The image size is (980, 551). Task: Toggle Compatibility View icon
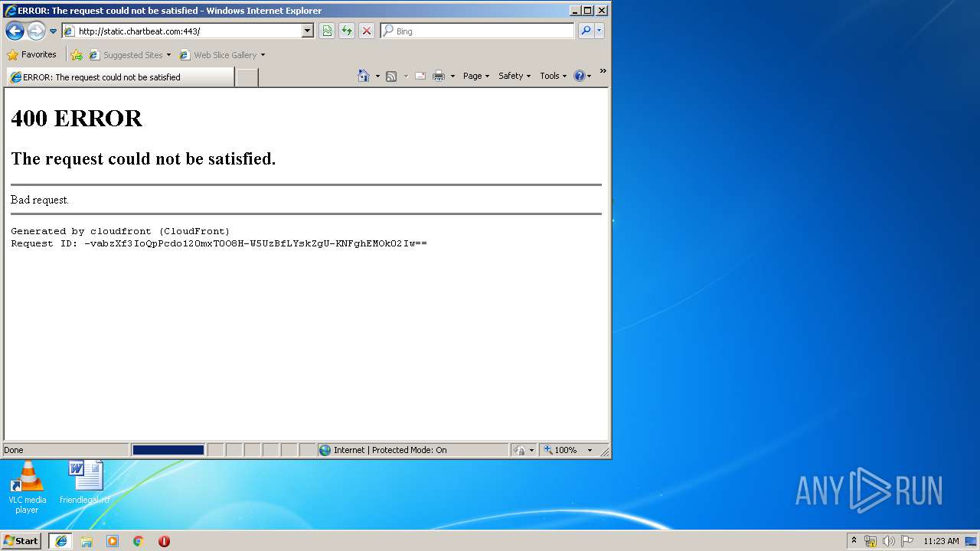(327, 31)
